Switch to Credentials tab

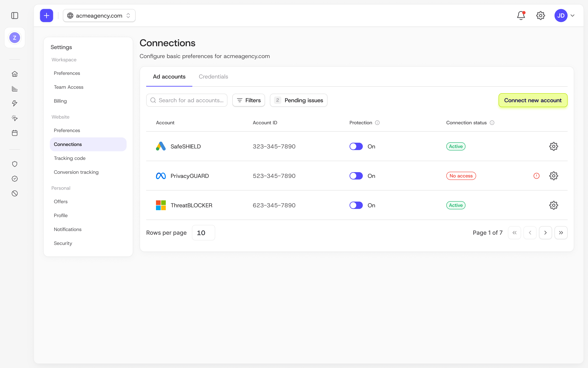(213, 77)
